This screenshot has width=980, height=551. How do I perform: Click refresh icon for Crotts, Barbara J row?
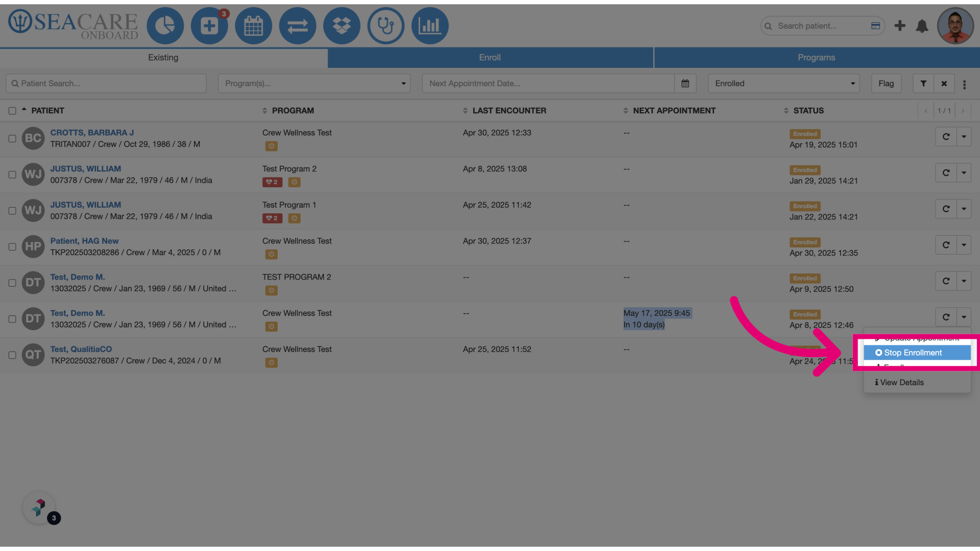[x=946, y=137]
